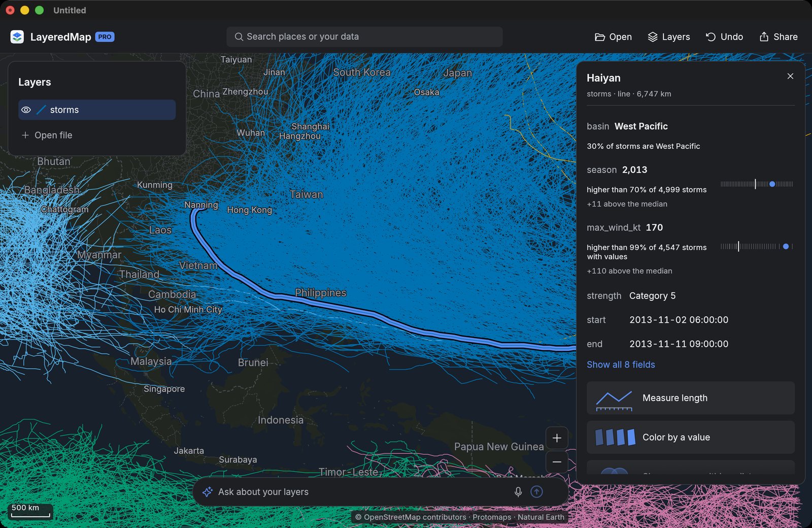
Task: Click the Category 5 strength value
Action: pos(652,295)
